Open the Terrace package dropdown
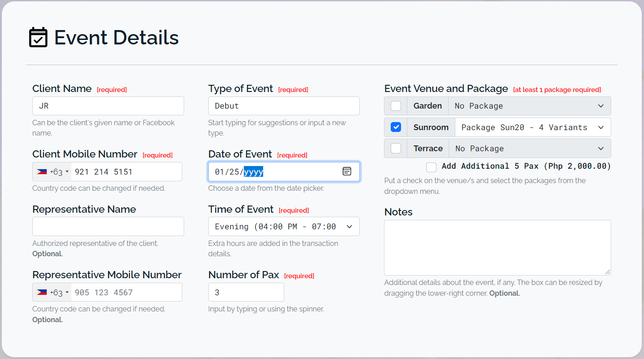The image size is (644, 359). pos(530,149)
